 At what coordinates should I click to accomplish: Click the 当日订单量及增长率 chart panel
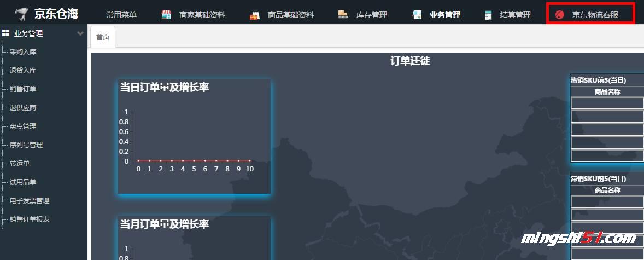pyautogui.click(x=194, y=137)
